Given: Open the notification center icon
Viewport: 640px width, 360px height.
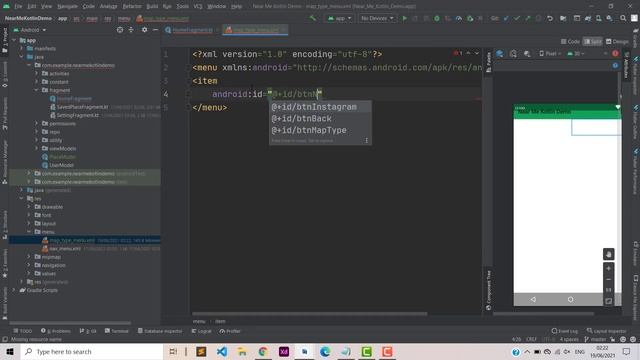Looking at the screenshot, I should [627, 351].
